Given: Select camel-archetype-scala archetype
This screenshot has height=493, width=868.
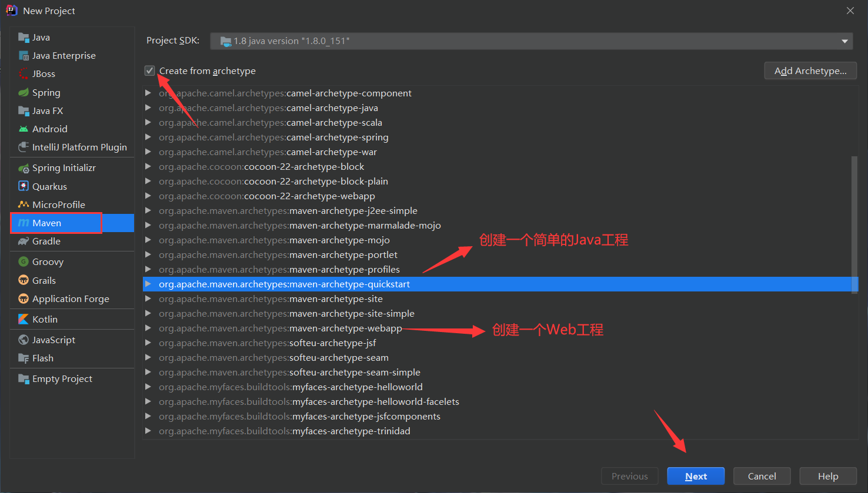Looking at the screenshot, I should click(x=271, y=122).
